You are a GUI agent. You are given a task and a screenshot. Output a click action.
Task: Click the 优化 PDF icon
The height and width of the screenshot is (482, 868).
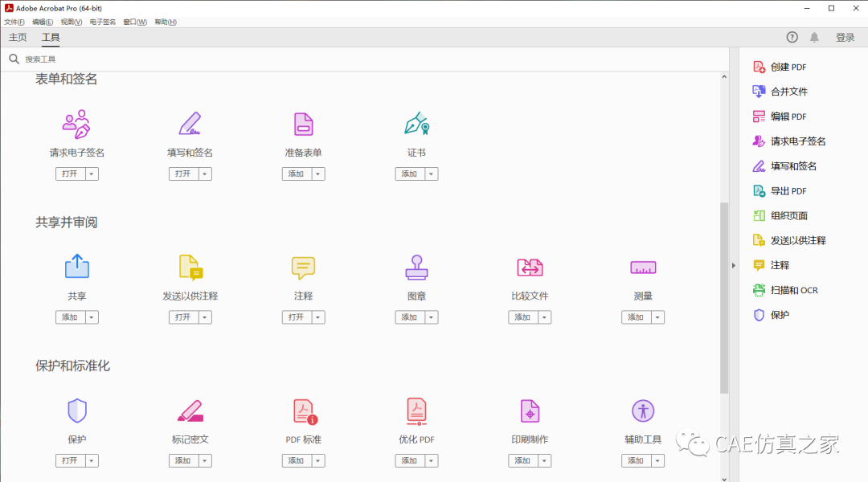pos(417,411)
